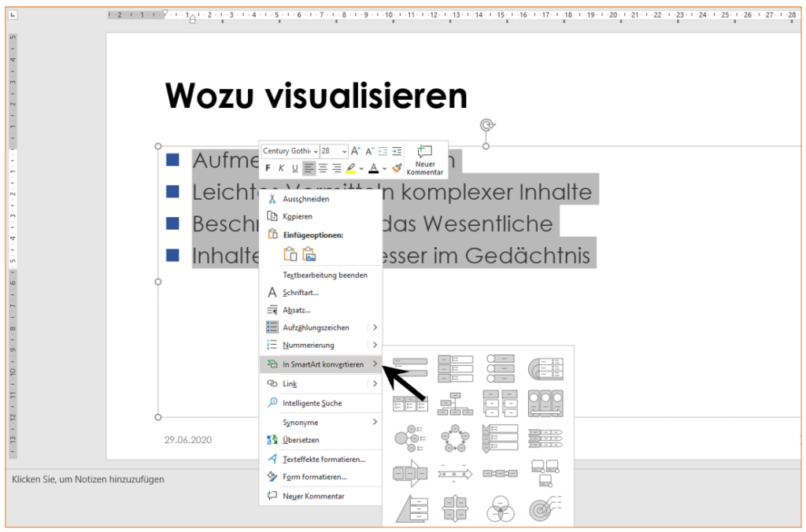The image size is (806, 532).
Task: Choose Kopieren from context menu
Action: point(321,216)
